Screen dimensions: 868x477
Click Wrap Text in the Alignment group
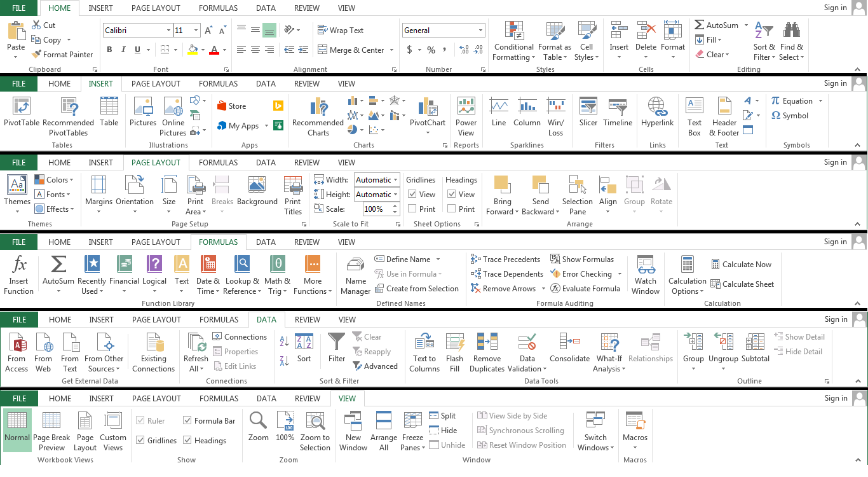click(x=341, y=30)
